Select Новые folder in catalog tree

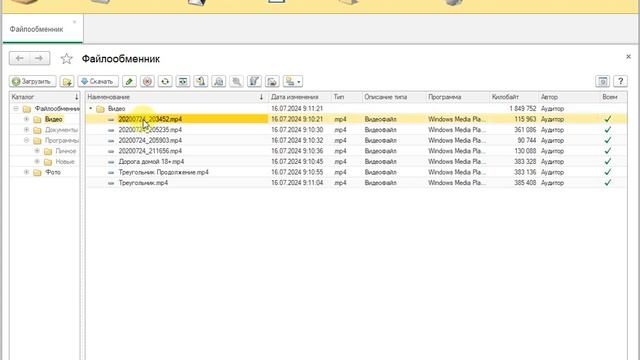(x=65, y=162)
